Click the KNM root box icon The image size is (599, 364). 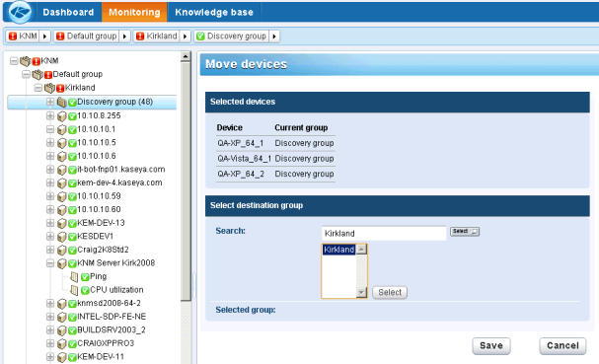tap(26, 61)
